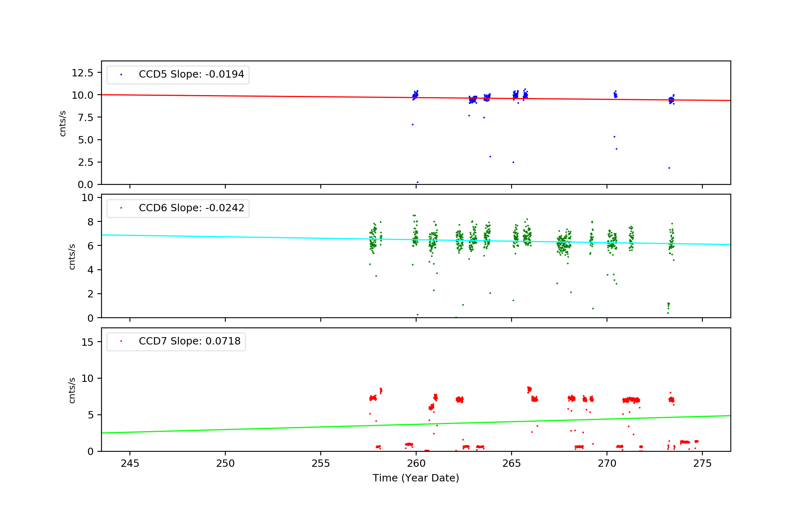Click the cyan trend line in CCD6 plot
The image size is (812, 507).
click(x=244, y=237)
